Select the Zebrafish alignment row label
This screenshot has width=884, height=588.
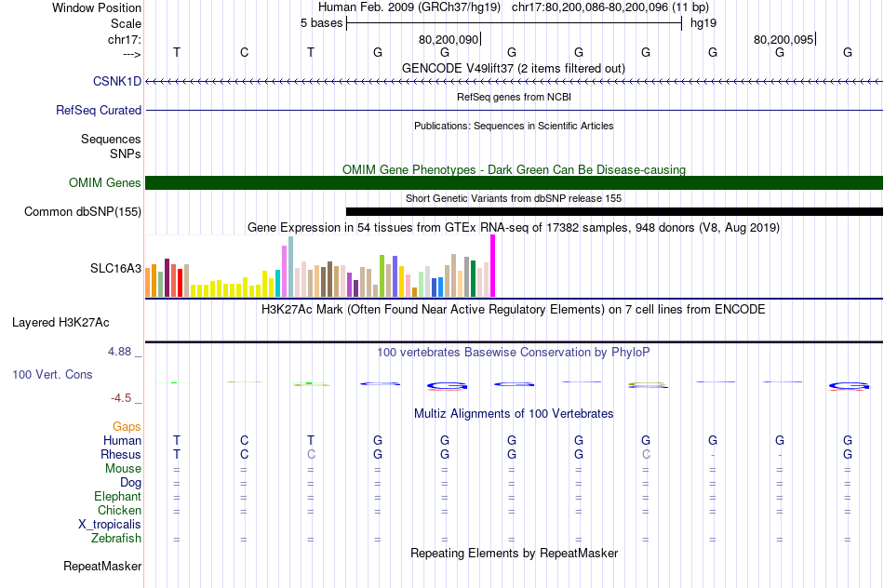point(116,538)
